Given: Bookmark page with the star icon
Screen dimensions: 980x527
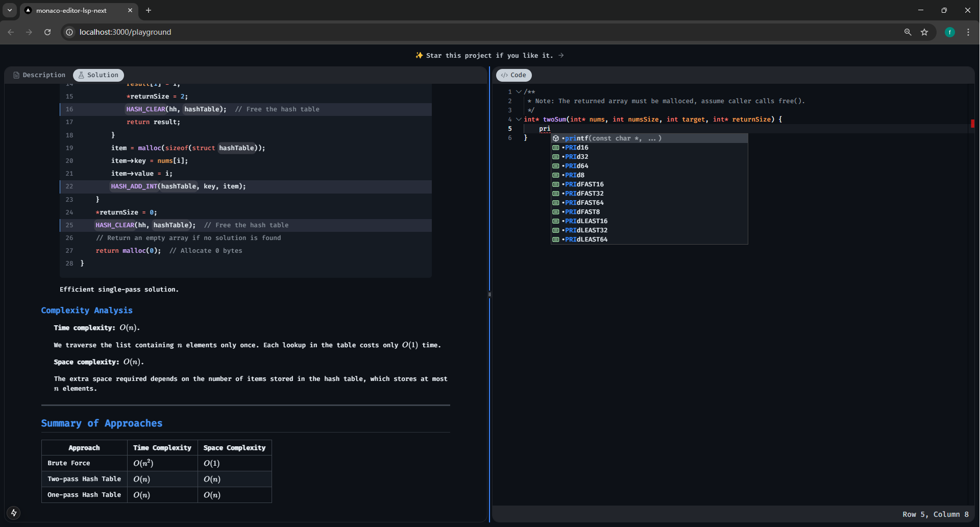Looking at the screenshot, I should click(924, 32).
